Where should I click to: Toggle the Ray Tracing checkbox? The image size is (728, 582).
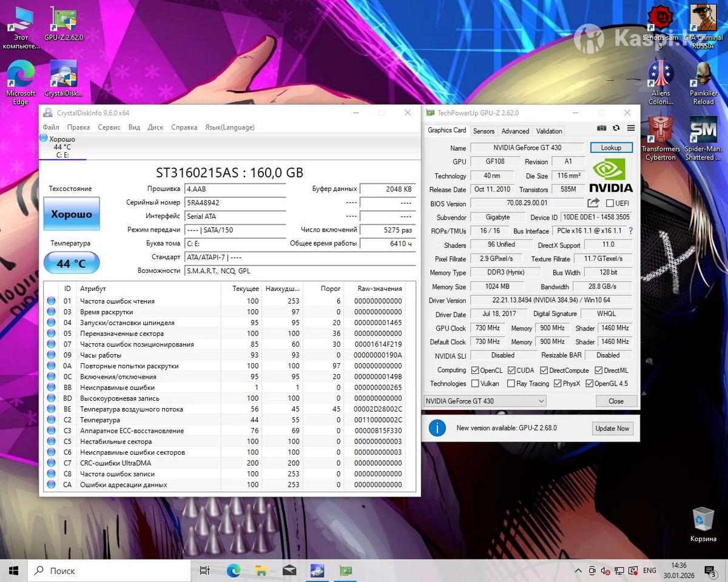510,384
